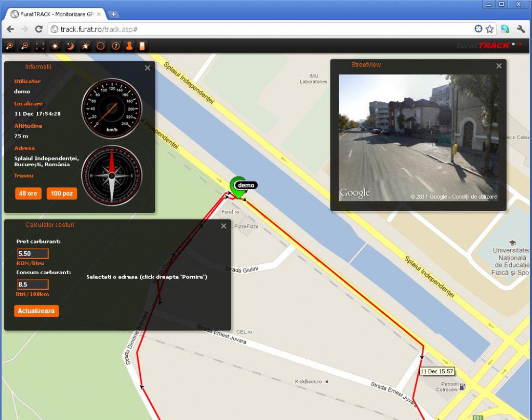The height and width of the screenshot is (420, 532).
Task: Switch to day mode sun icon
Action: click(55, 46)
